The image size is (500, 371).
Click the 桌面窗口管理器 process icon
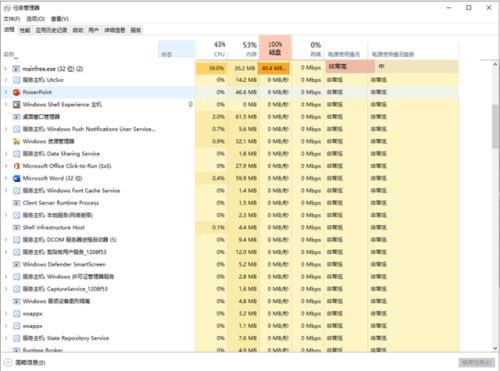[16, 117]
